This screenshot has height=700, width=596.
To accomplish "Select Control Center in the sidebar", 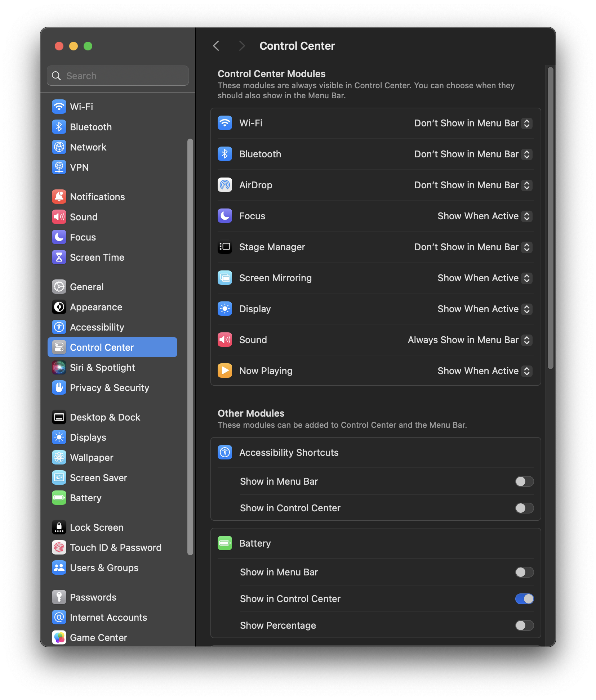I will click(x=112, y=347).
